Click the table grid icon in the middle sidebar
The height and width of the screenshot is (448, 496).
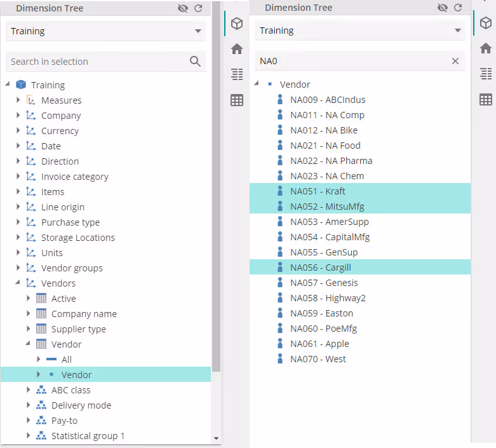point(237,100)
